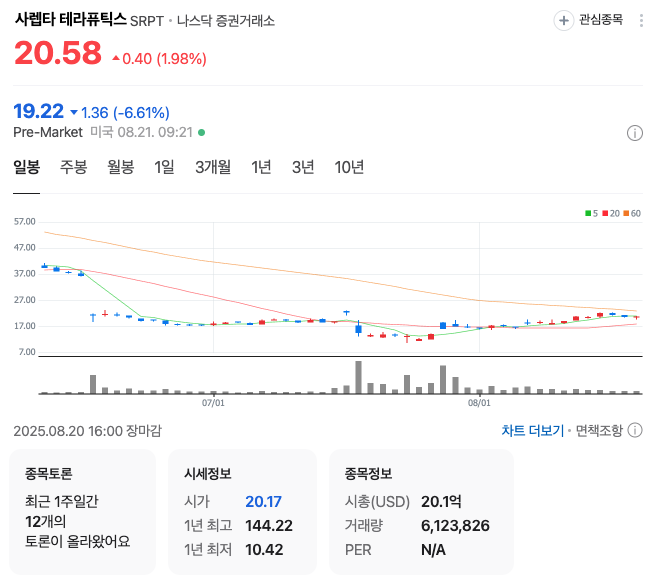Click the info icon beside 면책조항
Viewport: 658px width, 588px height.
634,430
